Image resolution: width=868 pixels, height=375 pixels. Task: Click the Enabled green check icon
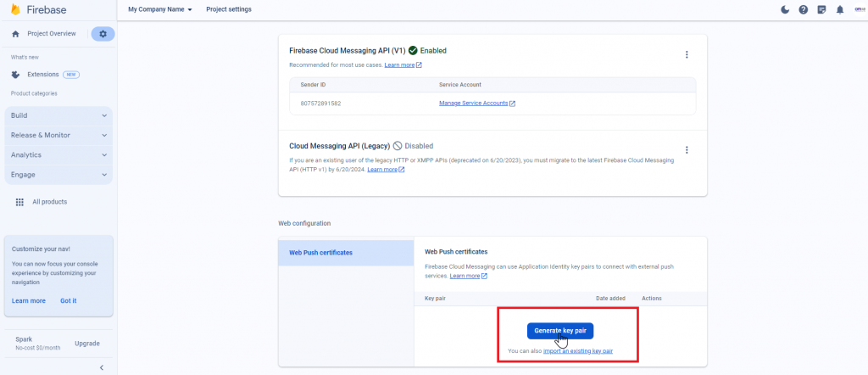413,50
